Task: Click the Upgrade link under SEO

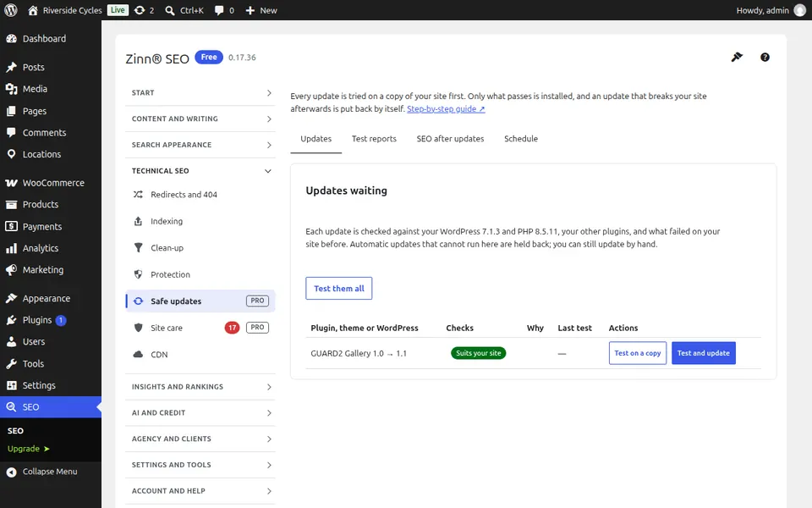Action: click(x=28, y=449)
